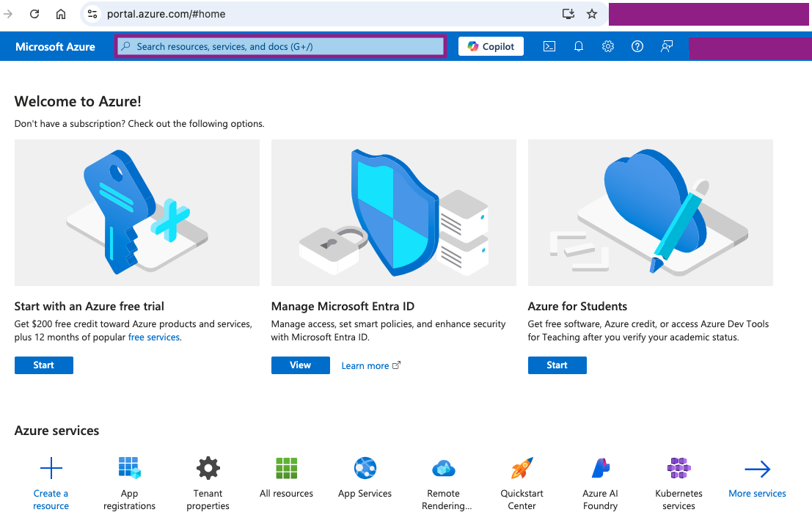
Task: Open site information icon in address bar
Action: [x=92, y=14]
